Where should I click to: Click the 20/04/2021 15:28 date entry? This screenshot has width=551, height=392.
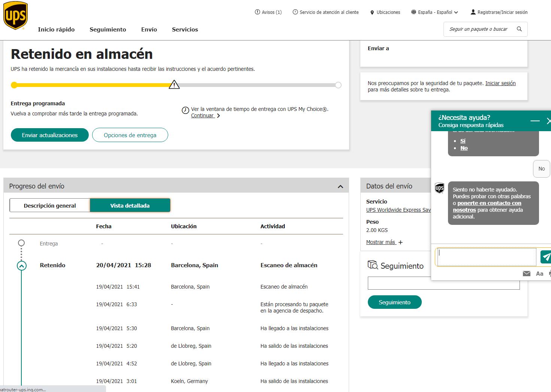124,265
